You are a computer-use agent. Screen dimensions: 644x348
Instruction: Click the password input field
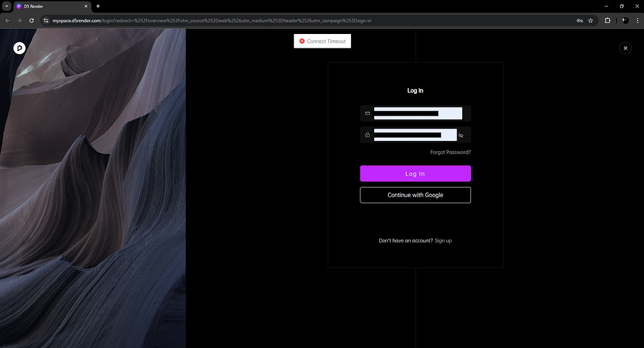coord(415,135)
